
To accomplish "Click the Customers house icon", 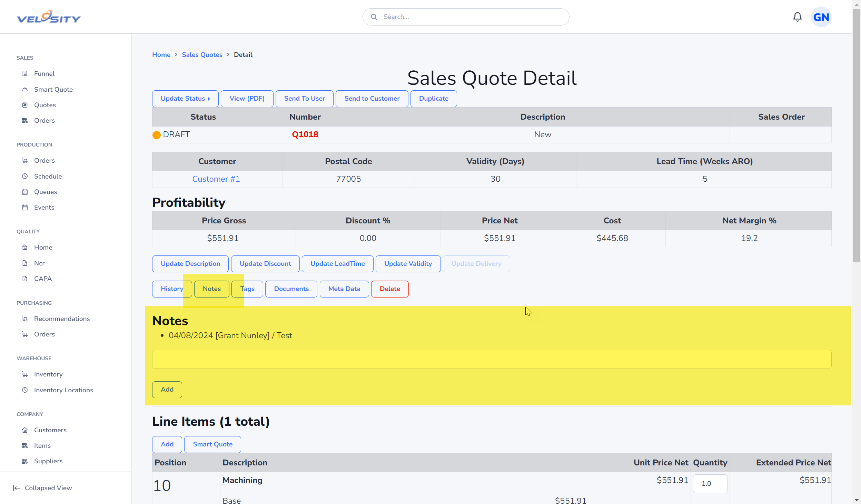I will [25, 430].
